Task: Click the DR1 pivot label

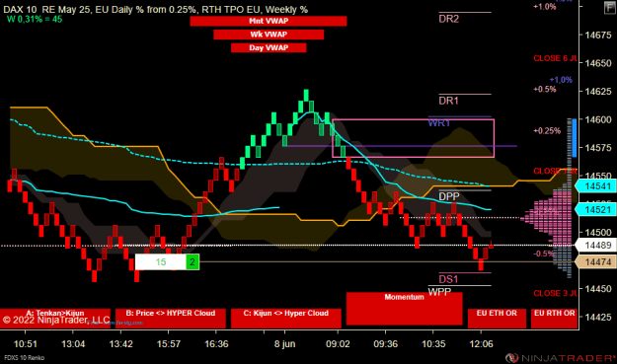Action: pyautogui.click(x=448, y=101)
